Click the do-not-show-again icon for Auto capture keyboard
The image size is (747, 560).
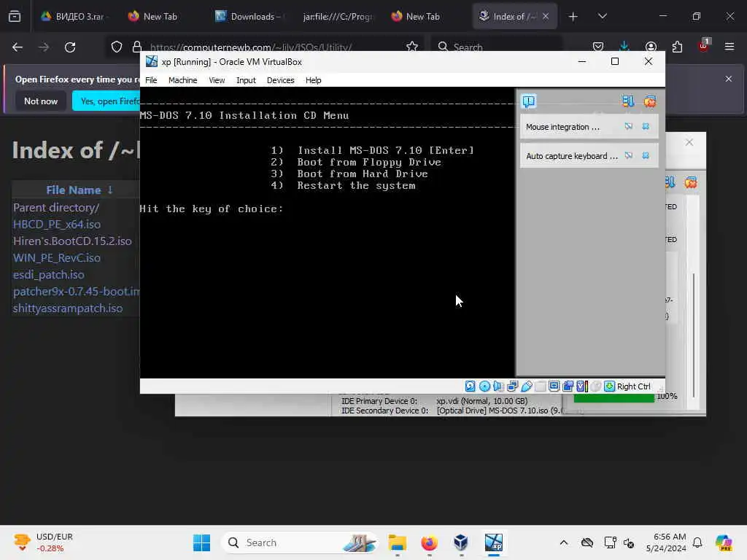tap(629, 156)
